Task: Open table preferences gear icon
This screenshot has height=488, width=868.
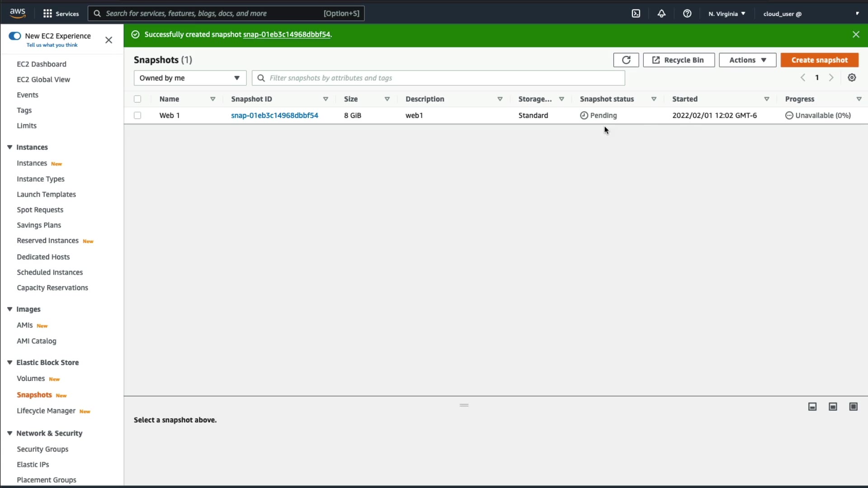Action: pyautogui.click(x=852, y=78)
